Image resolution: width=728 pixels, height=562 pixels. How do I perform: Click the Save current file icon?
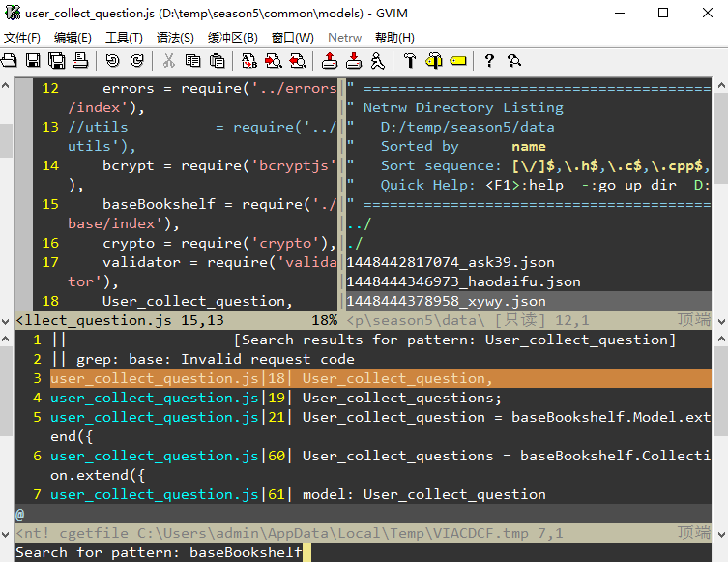pyautogui.click(x=33, y=60)
